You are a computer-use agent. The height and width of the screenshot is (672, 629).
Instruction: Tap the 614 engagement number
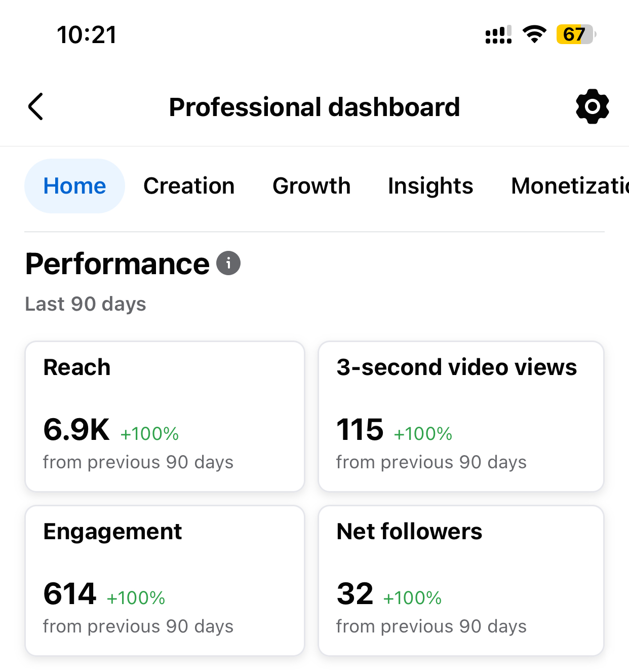(70, 594)
